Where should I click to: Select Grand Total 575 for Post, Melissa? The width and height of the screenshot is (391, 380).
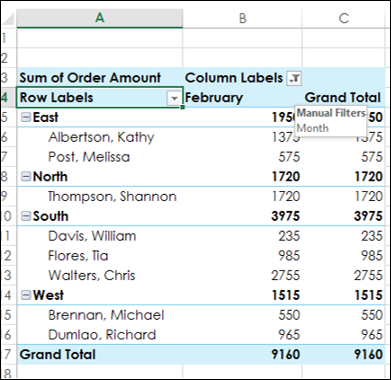(x=372, y=157)
